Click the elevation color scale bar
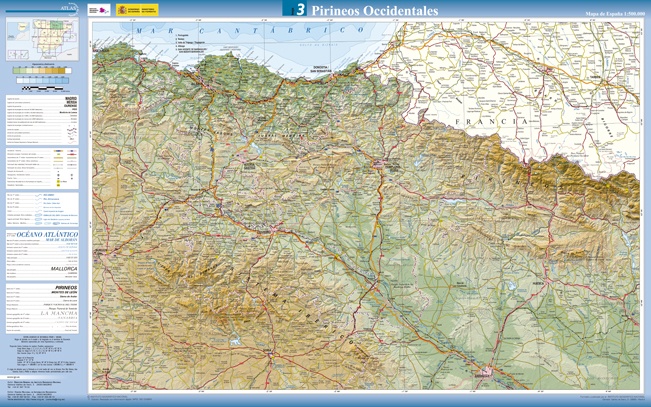 pos(42,71)
